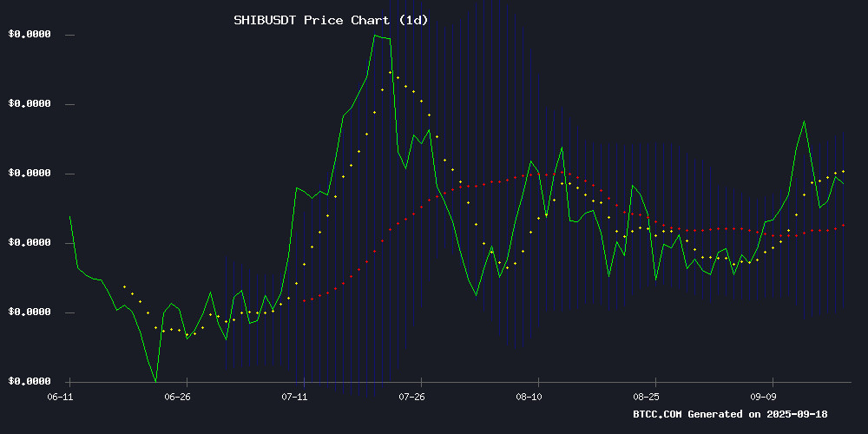Viewport: 868px width, 434px height.
Task: Select the 09-09 date label
Action: [x=763, y=397]
